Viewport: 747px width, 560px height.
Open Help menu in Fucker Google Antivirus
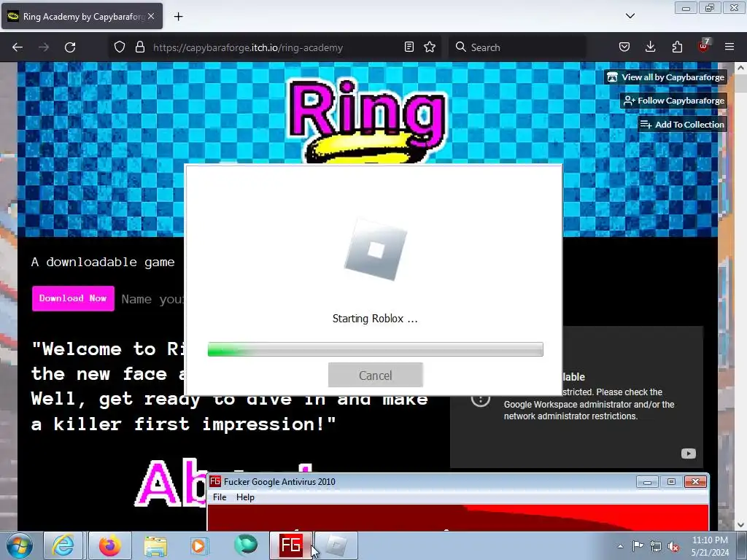[245, 497]
